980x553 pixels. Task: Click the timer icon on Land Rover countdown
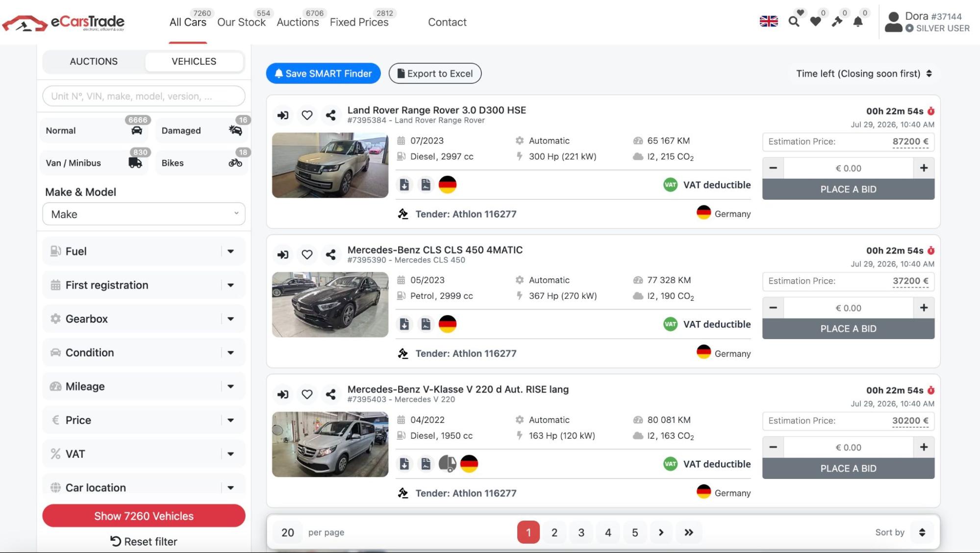[931, 111]
